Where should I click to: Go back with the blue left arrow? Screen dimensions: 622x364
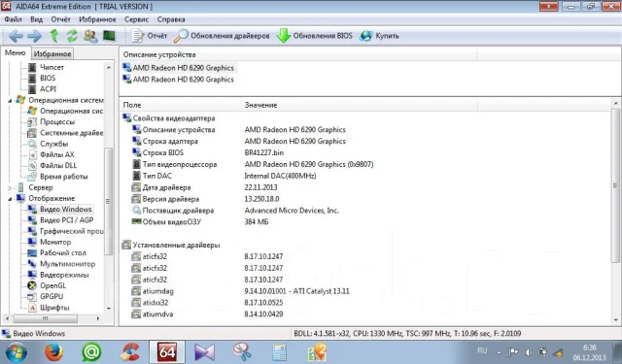click(x=16, y=36)
